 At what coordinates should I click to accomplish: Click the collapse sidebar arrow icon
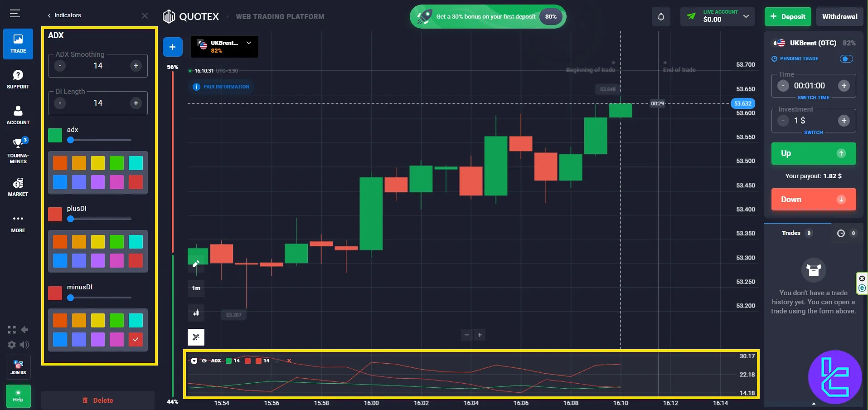point(24,330)
